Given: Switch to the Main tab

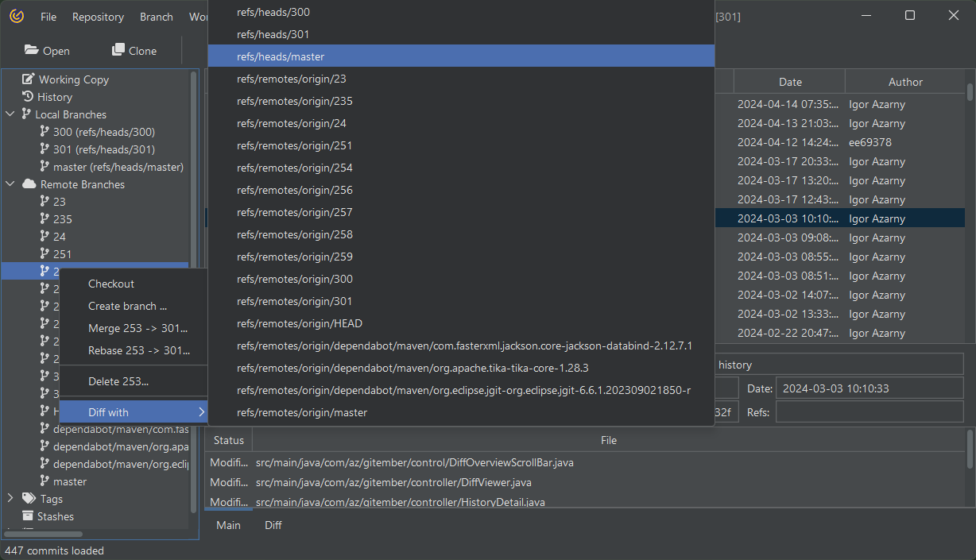Looking at the screenshot, I should click(228, 525).
